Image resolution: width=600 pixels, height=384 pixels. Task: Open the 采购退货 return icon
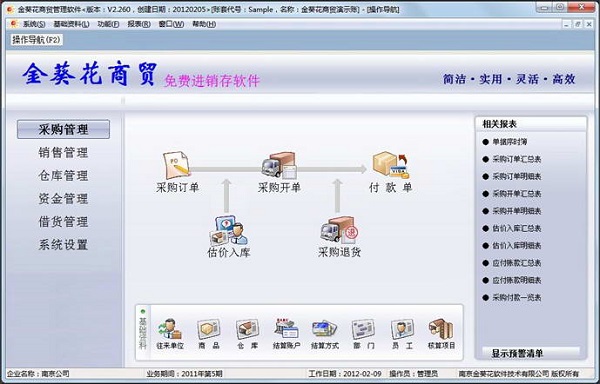(x=339, y=230)
